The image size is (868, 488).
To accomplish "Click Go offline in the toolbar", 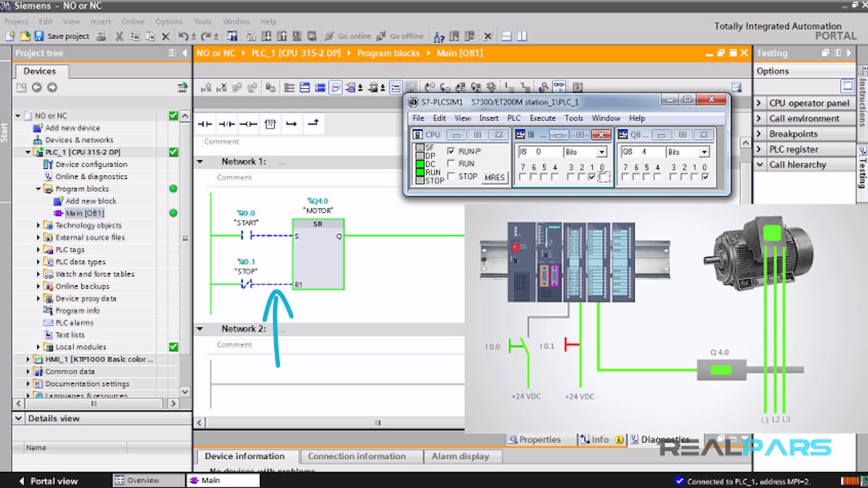I will point(401,36).
